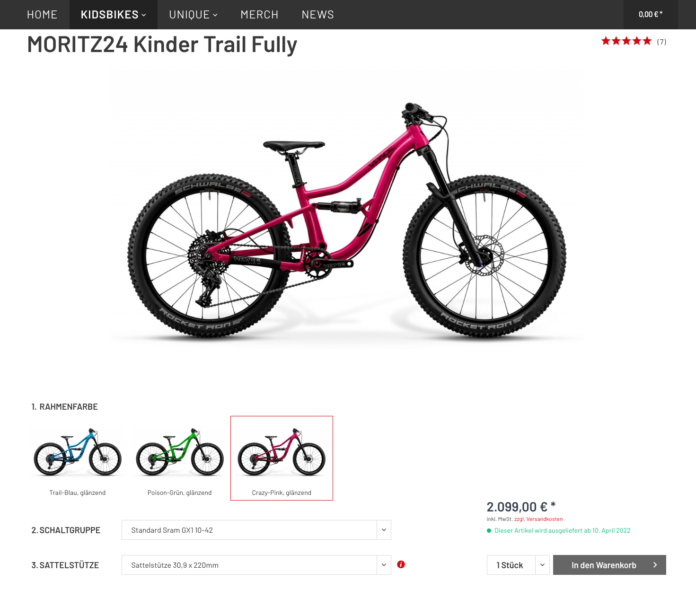Click the arrow icon on In den Warenkorb
Viewport: 696px width, 616px height.
point(655,565)
